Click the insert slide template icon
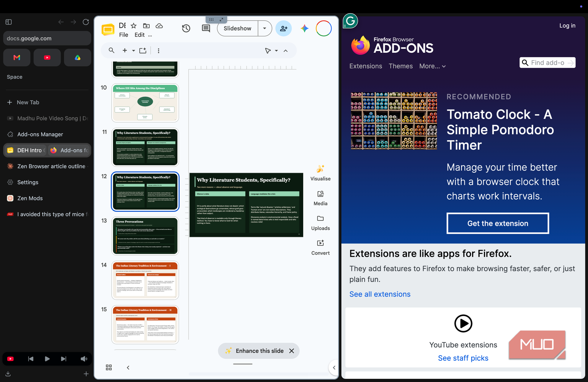 click(143, 51)
